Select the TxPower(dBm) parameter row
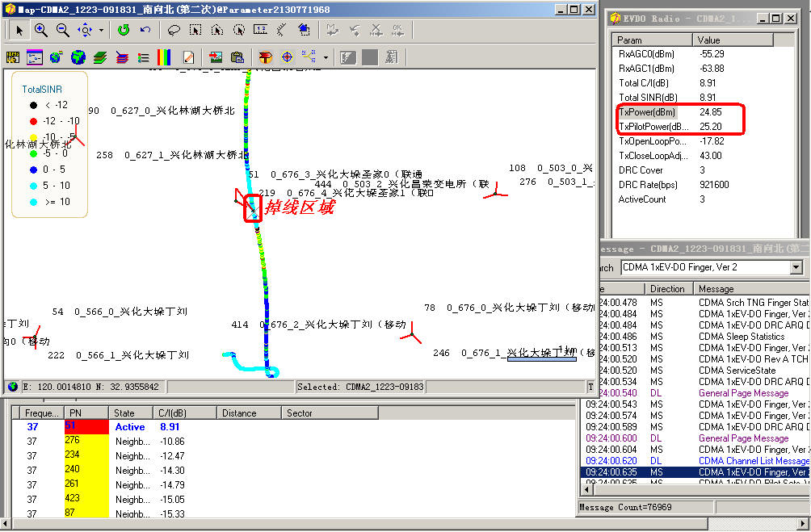The width and height of the screenshot is (811, 532). click(x=646, y=112)
